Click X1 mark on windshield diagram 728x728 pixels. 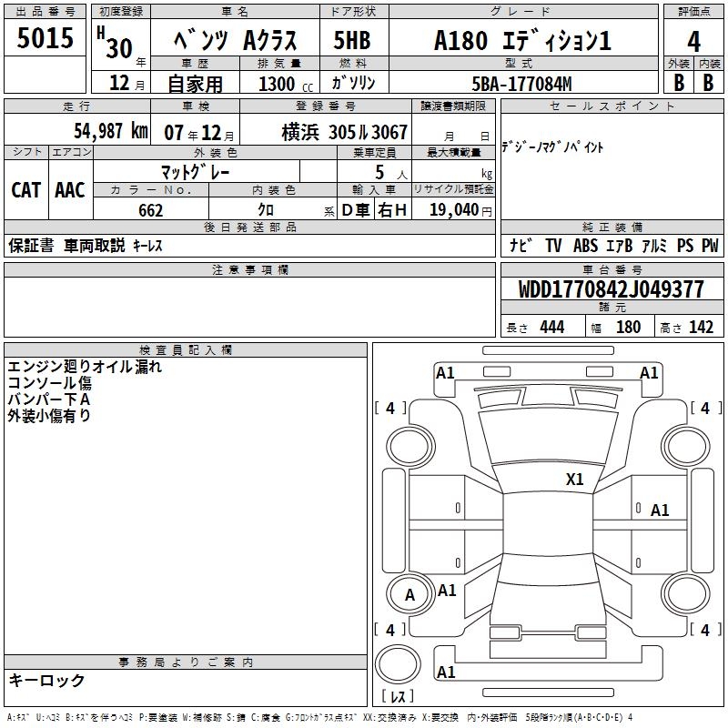[575, 480]
